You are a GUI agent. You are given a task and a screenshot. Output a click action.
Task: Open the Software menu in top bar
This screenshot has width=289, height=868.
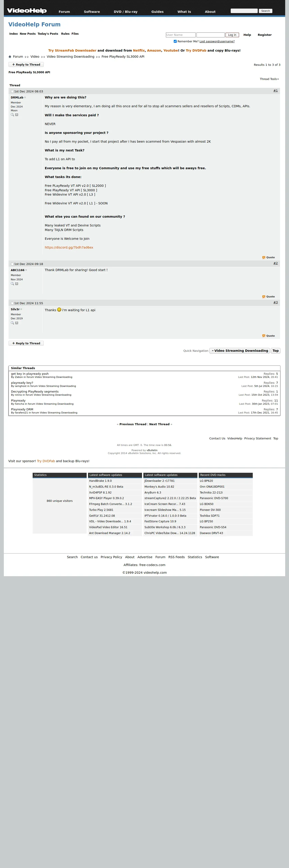[92, 12]
